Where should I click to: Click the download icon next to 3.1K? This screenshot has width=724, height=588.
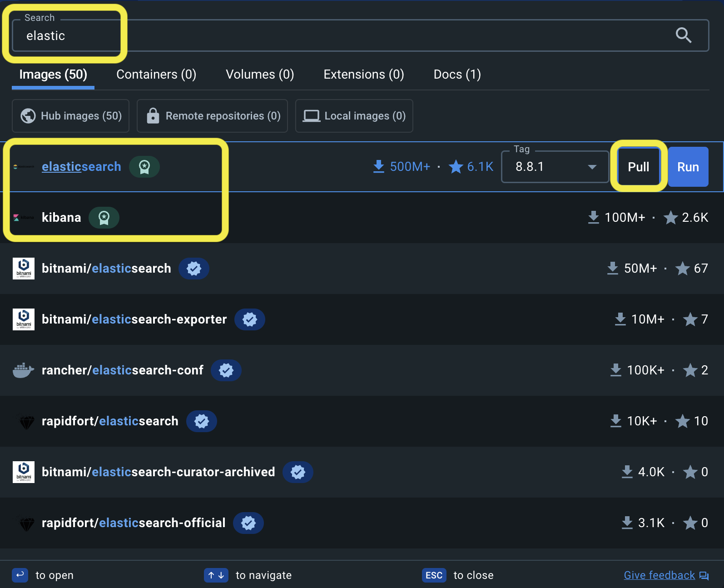pyautogui.click(x=627, y=523)
